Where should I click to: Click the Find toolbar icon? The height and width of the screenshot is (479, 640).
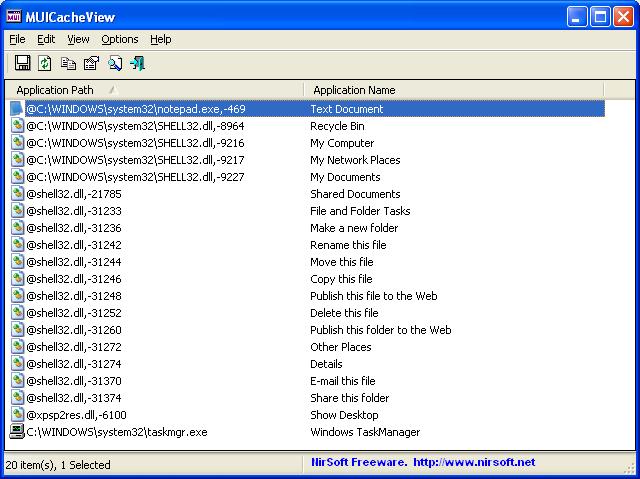(x=115, y=63)
